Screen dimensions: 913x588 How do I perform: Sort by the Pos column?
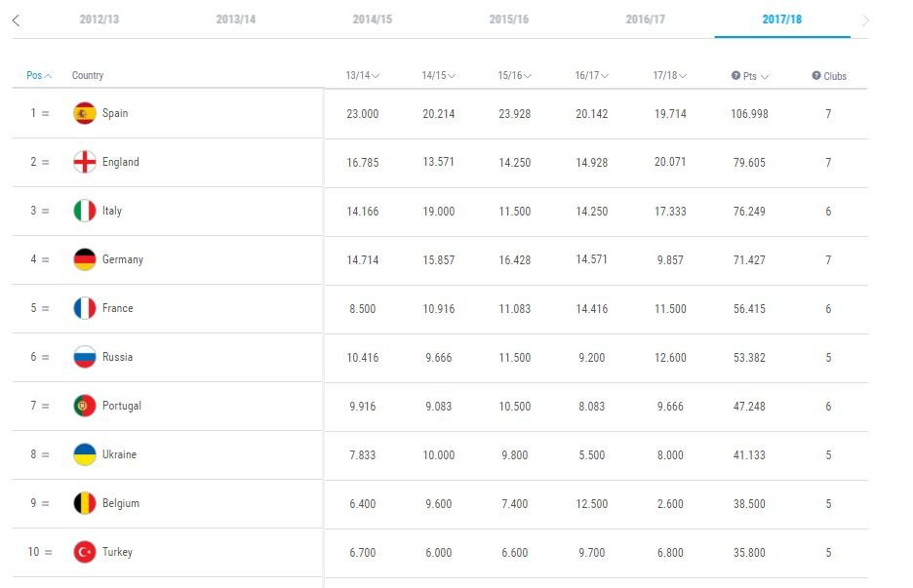[x=39, y=76]
